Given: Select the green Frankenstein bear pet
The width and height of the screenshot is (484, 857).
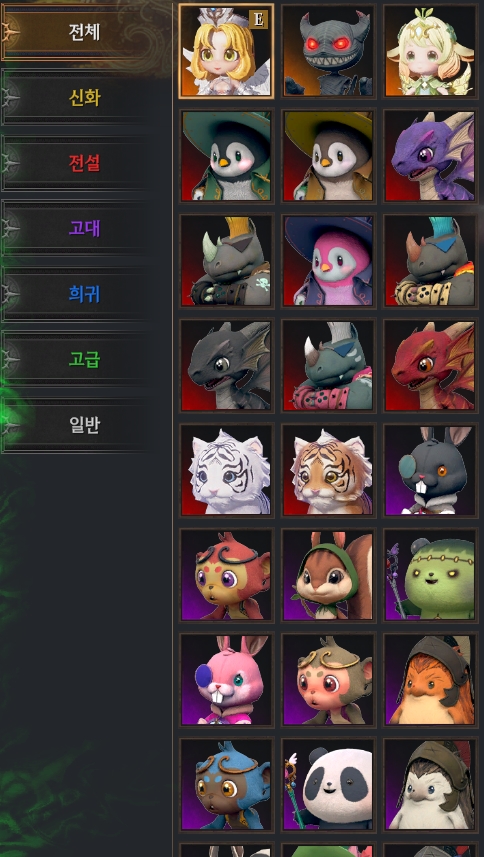Looking at the screenshot, I should pos(430,575).
